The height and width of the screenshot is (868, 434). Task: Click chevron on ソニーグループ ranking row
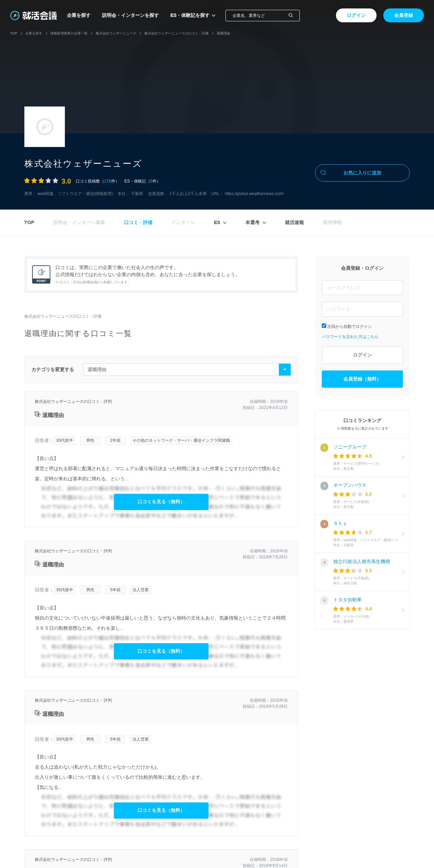pos(403,457)
